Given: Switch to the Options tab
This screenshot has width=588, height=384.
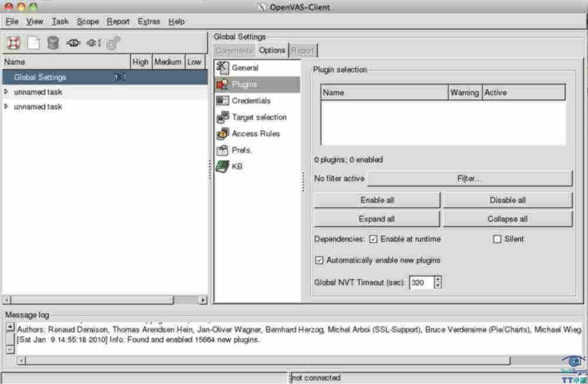Looking at the screenshot, I should point(272,51).
